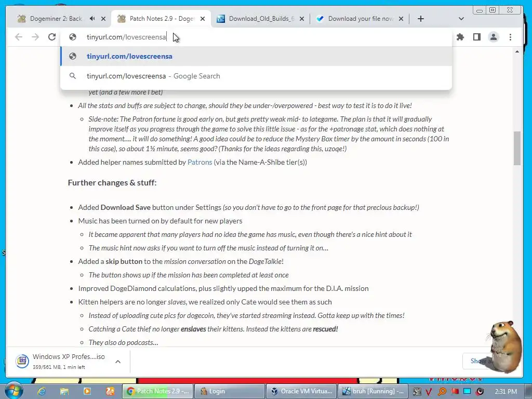Open the Patrons link

click(x=200, y=162)
